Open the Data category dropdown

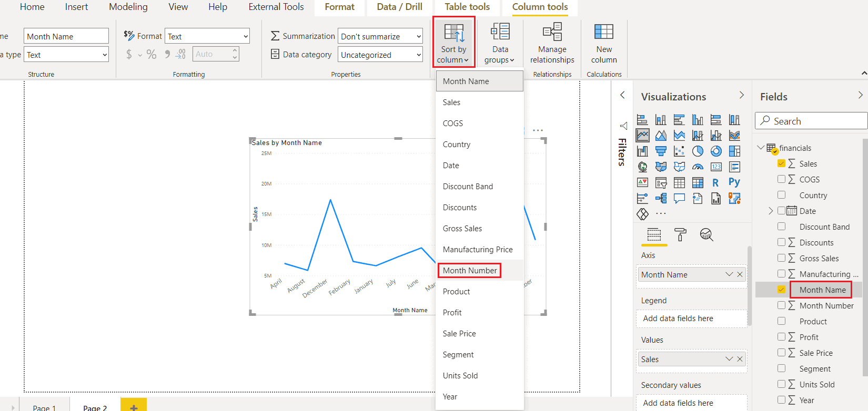click(x=380, y=55)
